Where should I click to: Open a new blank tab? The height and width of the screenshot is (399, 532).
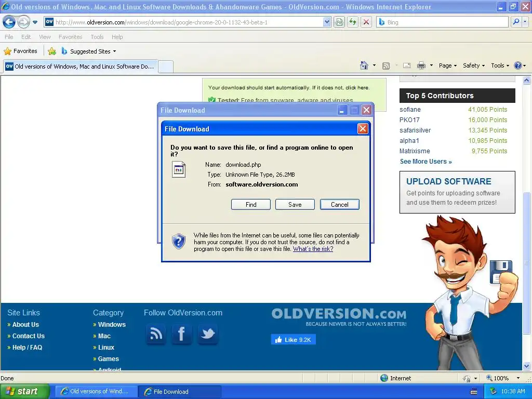click(166, 66)
